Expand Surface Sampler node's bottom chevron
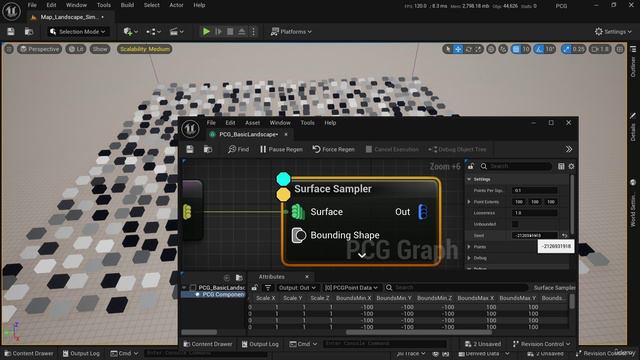640x360 pixels. [362, 256]
